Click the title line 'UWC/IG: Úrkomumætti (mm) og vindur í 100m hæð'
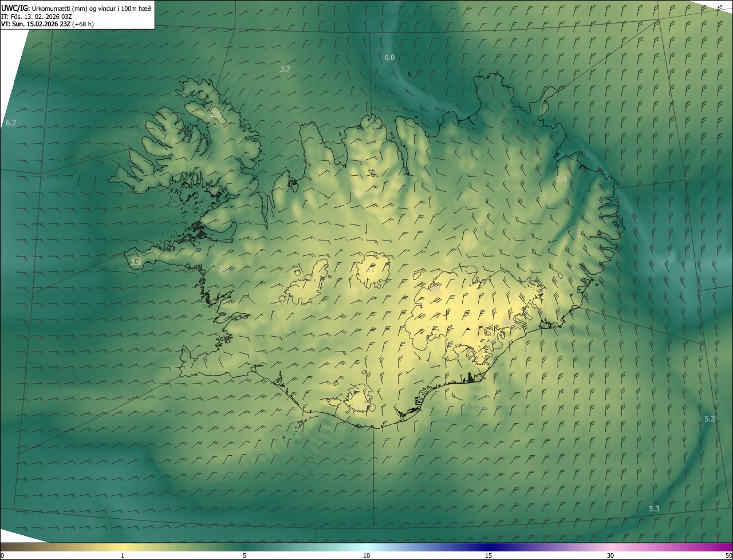This screenshot has height=560, width=733. [77, 7]
